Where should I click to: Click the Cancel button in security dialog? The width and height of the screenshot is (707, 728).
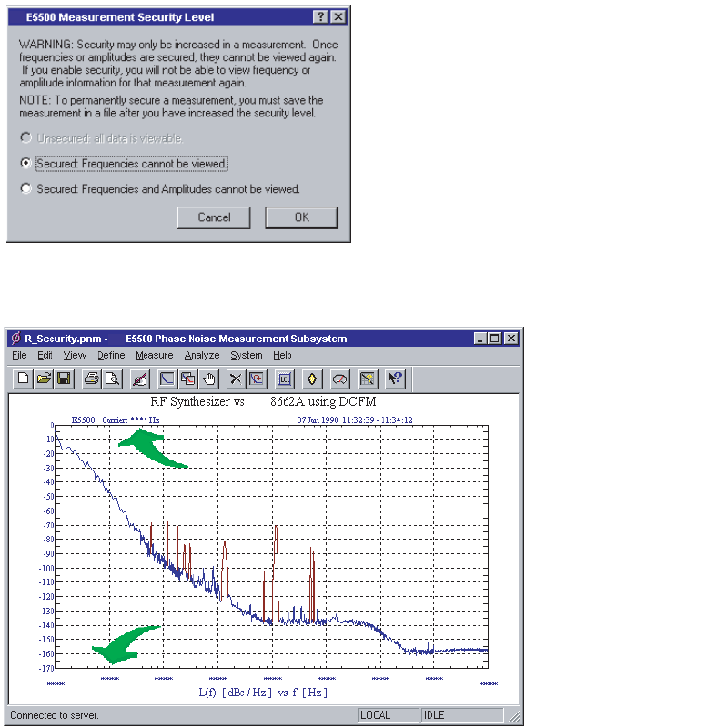(214, 217)
